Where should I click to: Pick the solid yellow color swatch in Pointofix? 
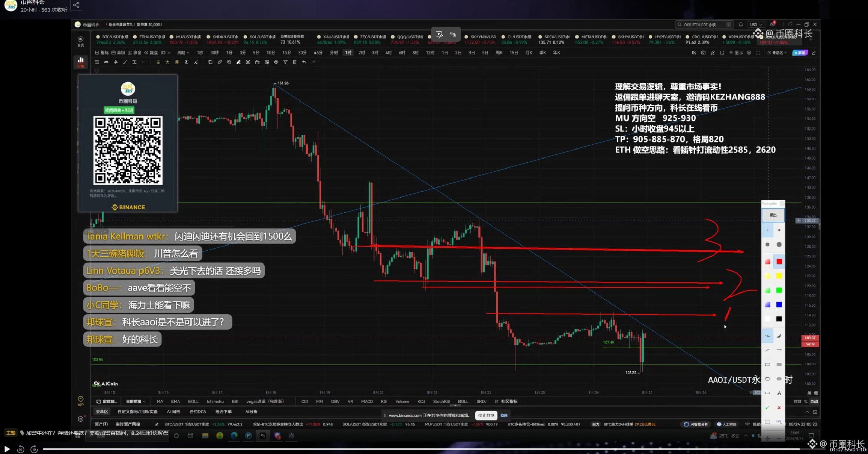779,276
